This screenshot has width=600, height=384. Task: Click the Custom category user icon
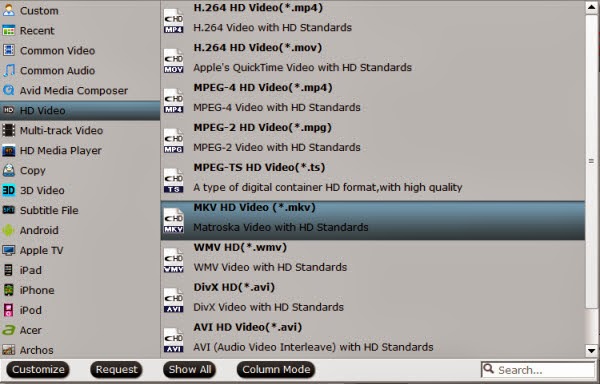(x=8, y=10)
